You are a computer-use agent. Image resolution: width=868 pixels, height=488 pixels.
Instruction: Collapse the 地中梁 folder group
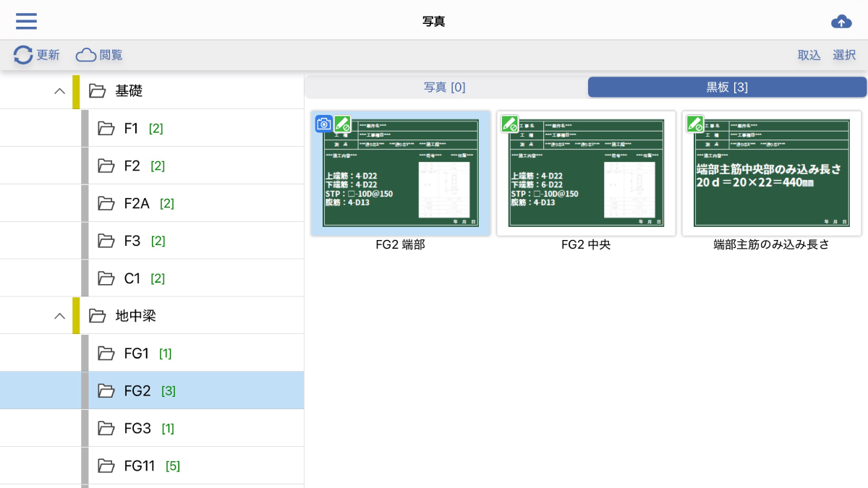tap(60, 316)
